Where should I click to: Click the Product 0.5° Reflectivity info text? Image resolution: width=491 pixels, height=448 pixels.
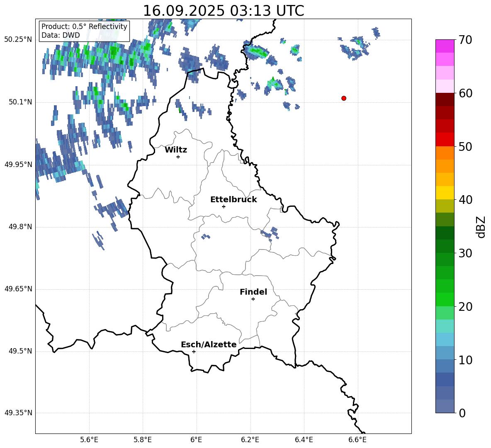[x=84, y=27]
